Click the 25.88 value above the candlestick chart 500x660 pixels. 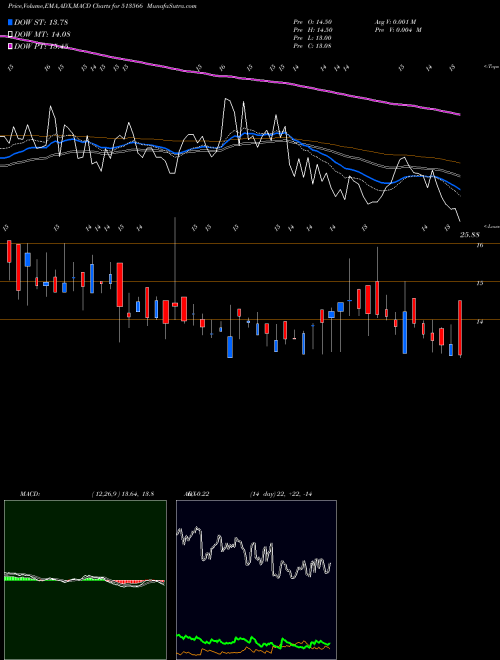470,235
